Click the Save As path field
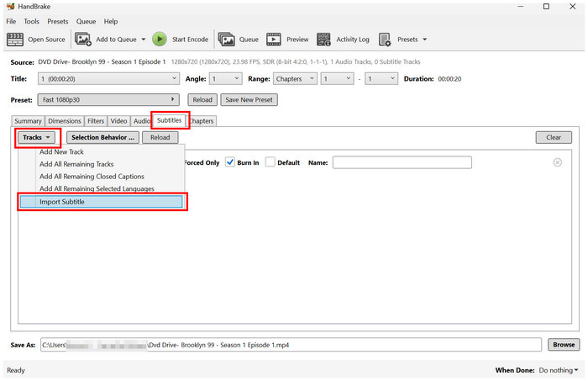This screenshot has width=588, height=381. coord(291,345)
